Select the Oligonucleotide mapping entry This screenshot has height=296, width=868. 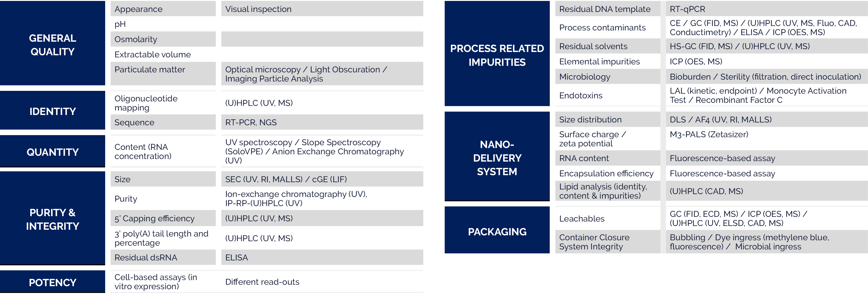163,103
